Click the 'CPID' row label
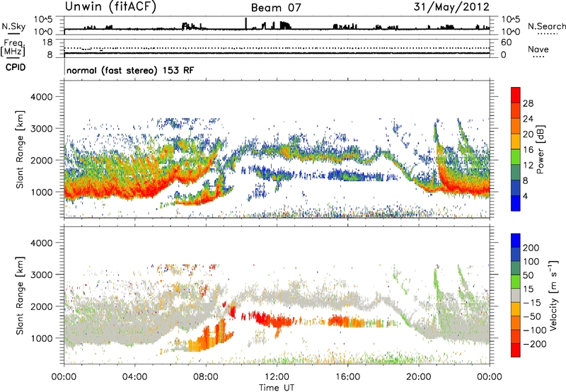The width and height of the screenshot is (566, 392). pos(16,67)
